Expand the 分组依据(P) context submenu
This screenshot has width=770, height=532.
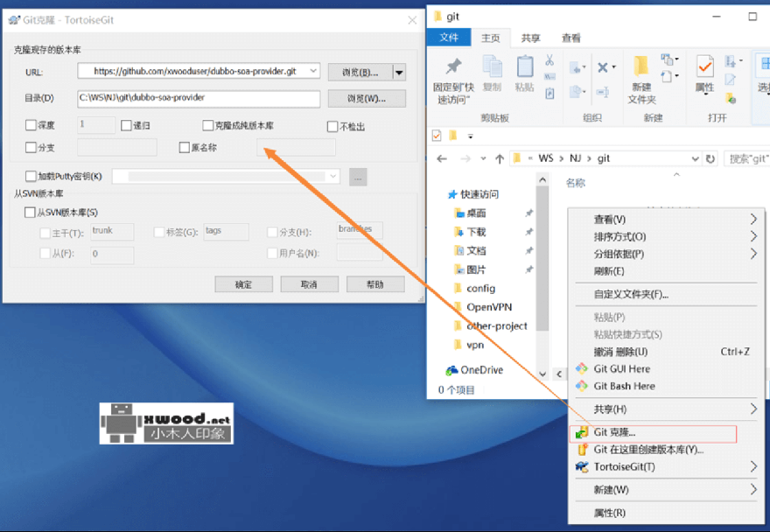(x=664, y=254)
